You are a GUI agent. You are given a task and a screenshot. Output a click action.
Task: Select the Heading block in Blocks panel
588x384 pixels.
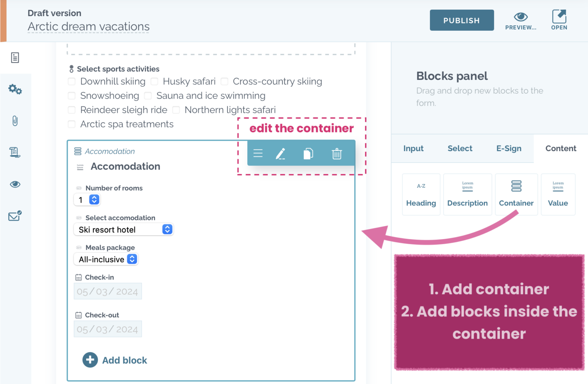point(421,194)
